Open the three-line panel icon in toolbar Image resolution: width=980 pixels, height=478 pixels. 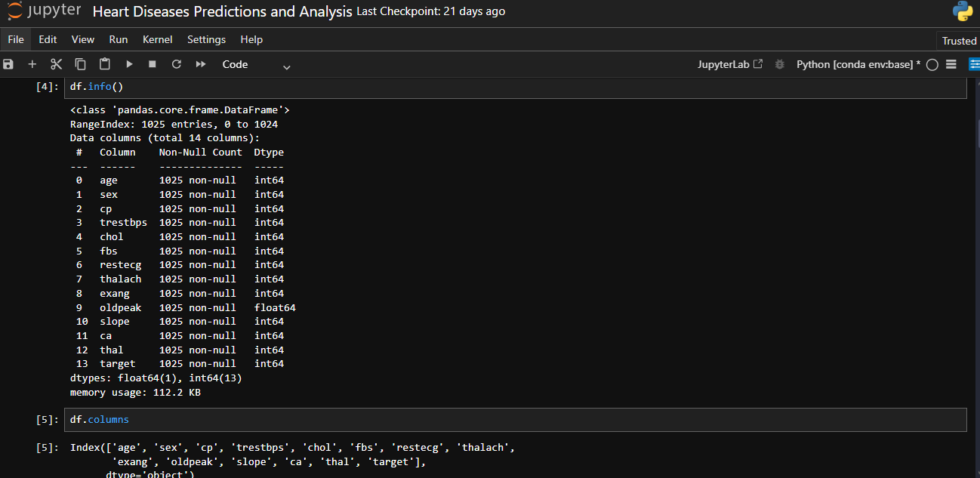click(951, 64)
